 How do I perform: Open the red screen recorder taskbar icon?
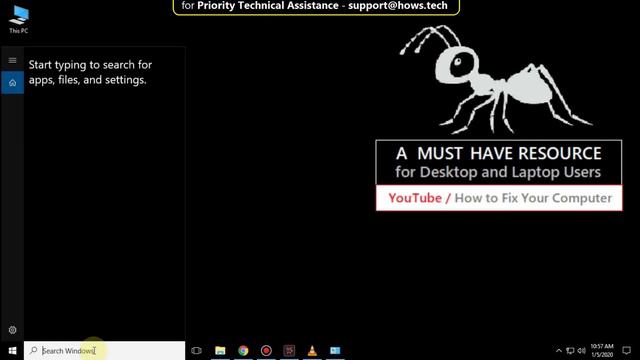[266, 351]
